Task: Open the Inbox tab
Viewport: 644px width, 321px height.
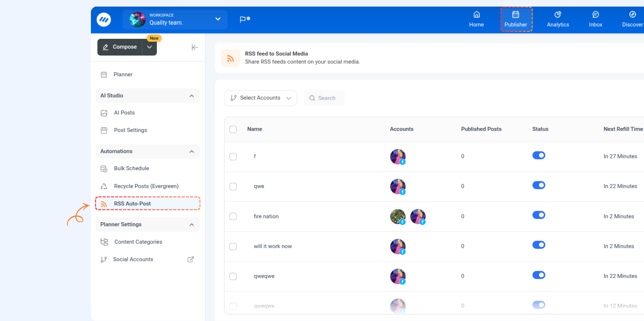Action: pos(595,19)
